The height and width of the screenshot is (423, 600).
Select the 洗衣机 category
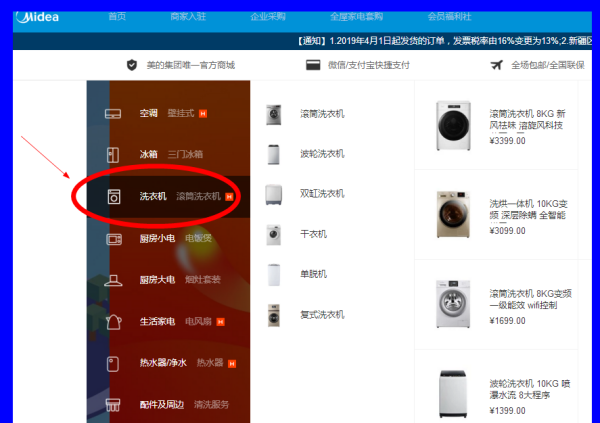153,196
